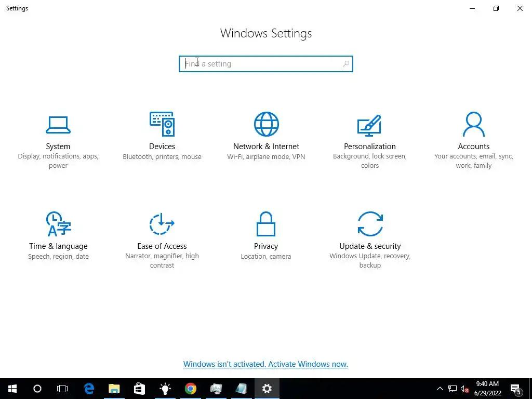The height and width of the screenshot is (399, 532).
Task: Click 'Location, camera' description
Action: coord(266,257)
